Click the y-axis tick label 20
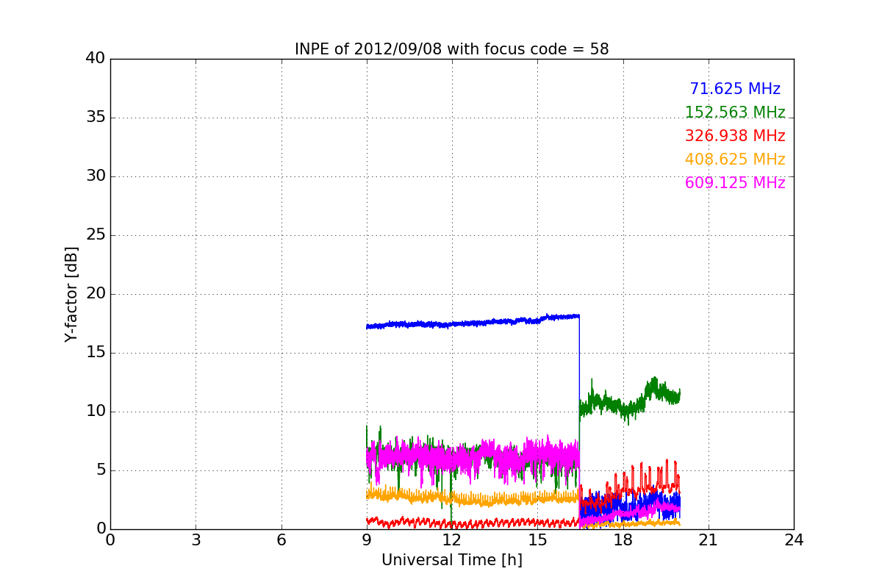The height and width of the screenshot is (588, 882). [x=96, y=294]
